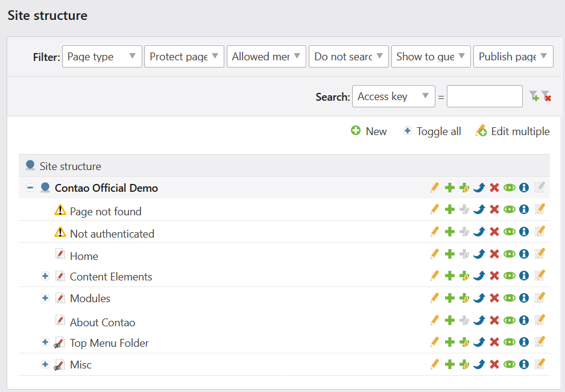Toggle visibility of Top Menu Folder
The image size is (565, 392).
click(509, 342)
